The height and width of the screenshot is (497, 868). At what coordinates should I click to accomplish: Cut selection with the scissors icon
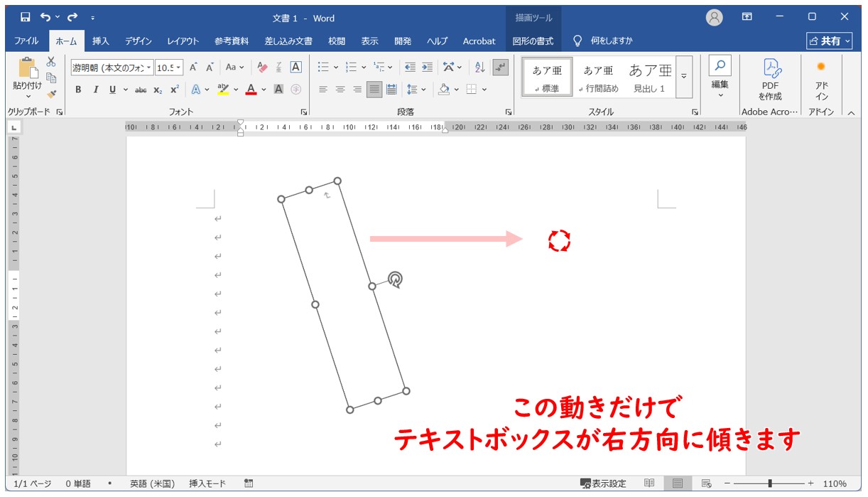pos(51,62)
